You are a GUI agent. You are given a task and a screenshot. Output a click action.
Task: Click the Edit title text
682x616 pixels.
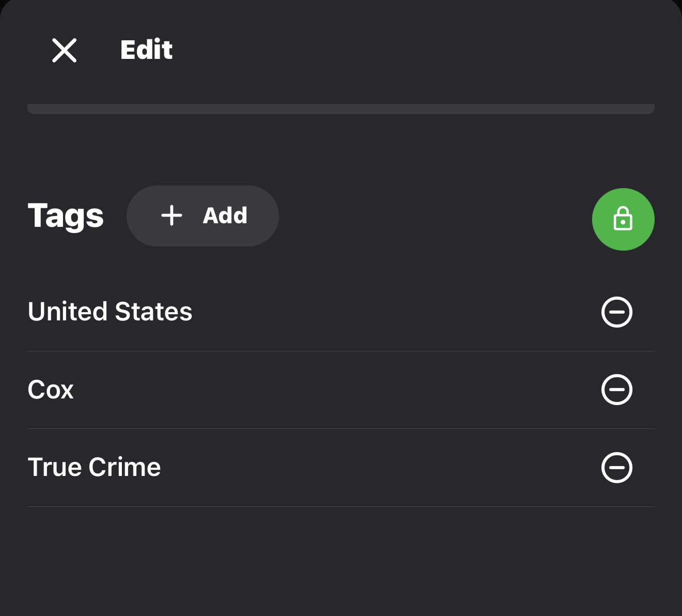click(x=146, y=50)
